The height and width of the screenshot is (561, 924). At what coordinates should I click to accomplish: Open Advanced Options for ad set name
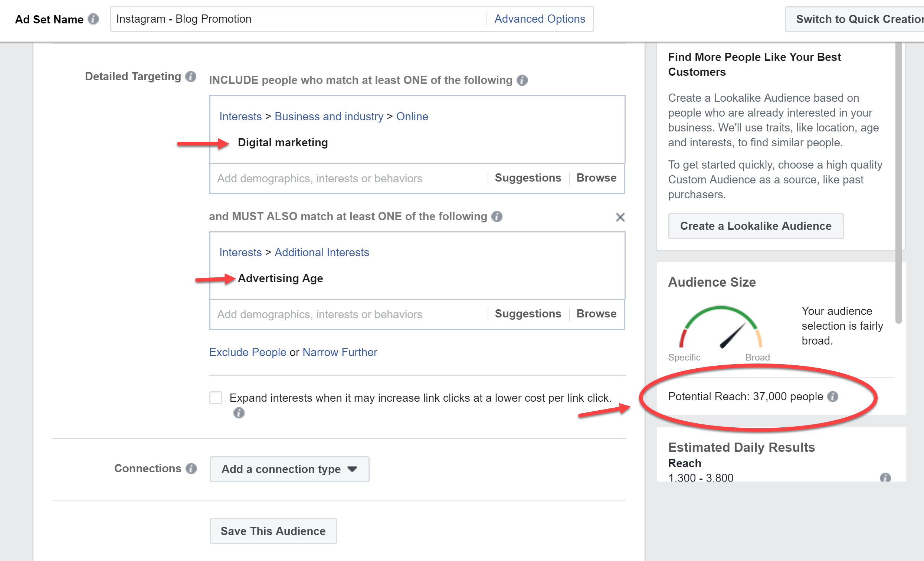coord(539,19)
